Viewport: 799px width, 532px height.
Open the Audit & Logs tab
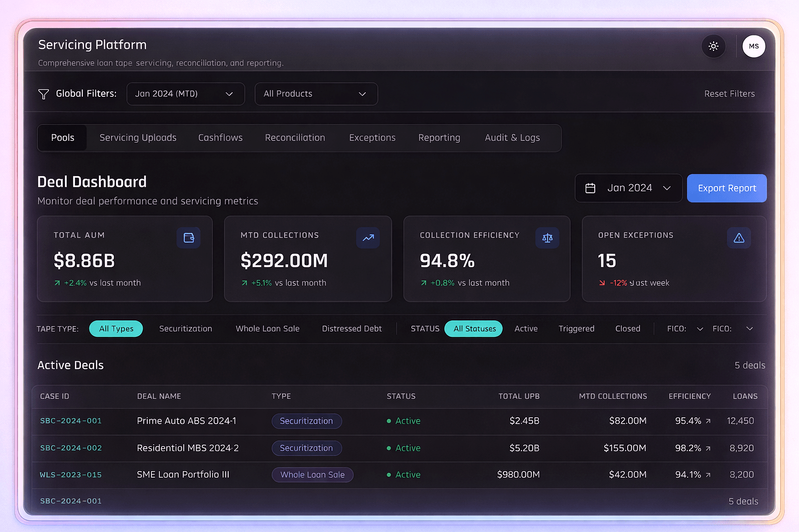(x=512, y=138)
